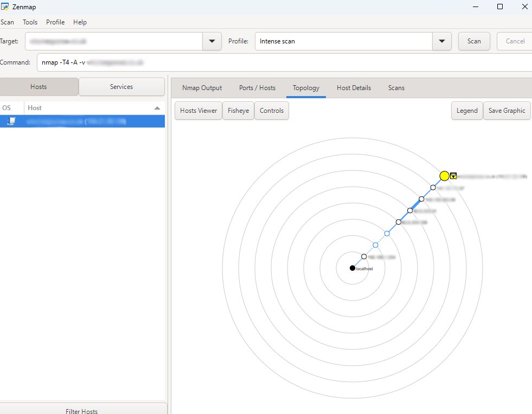532x414 pixels.
Task: Click the Command input field
Action: pyautogui.click(x=284, y=62)
